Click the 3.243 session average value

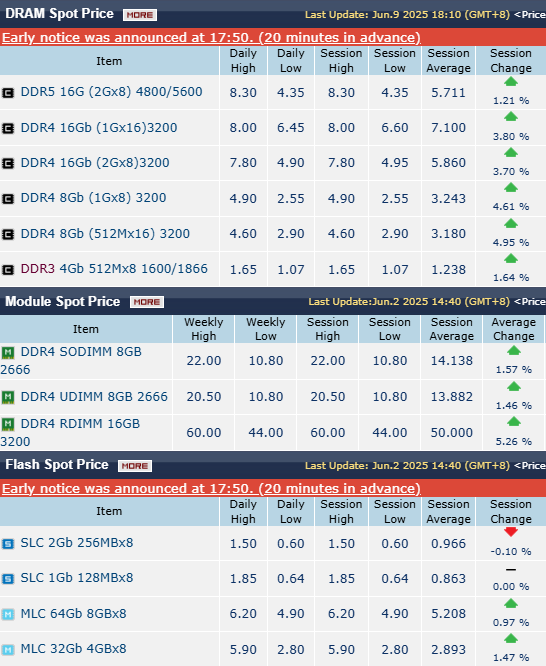point(448,199)
